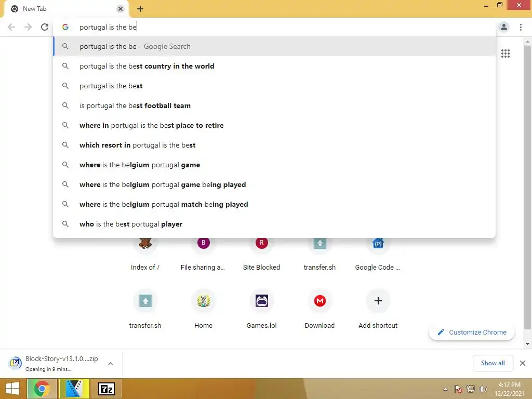Go forward with the forward arrow
Screen dimensions: 532x399
(28, 27)
